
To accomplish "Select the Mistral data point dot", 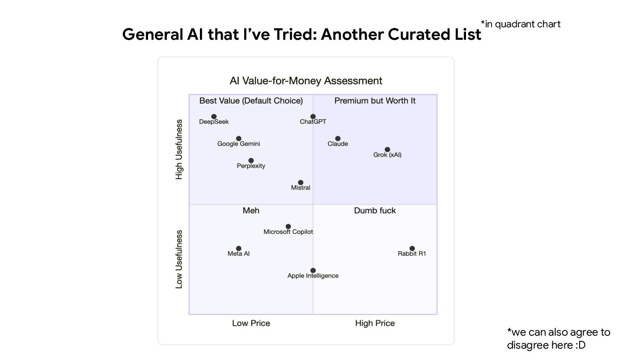I will click(x=301, y=182).
